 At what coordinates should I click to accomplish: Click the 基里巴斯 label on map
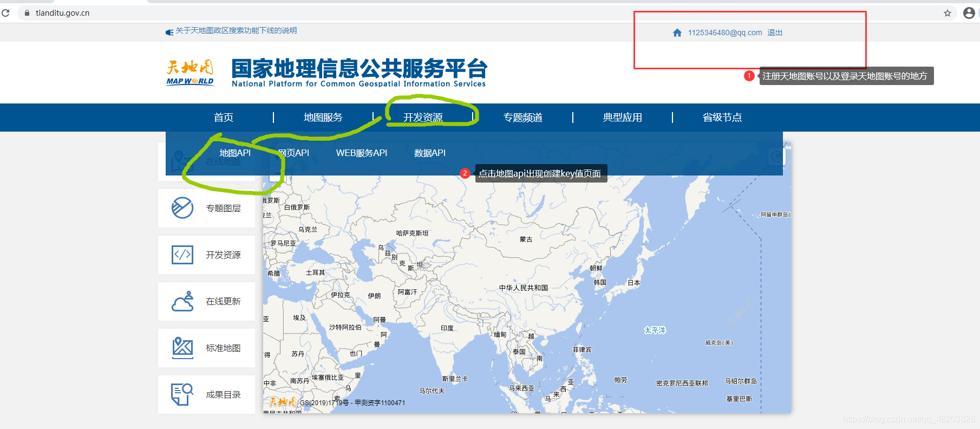(739, 399)
